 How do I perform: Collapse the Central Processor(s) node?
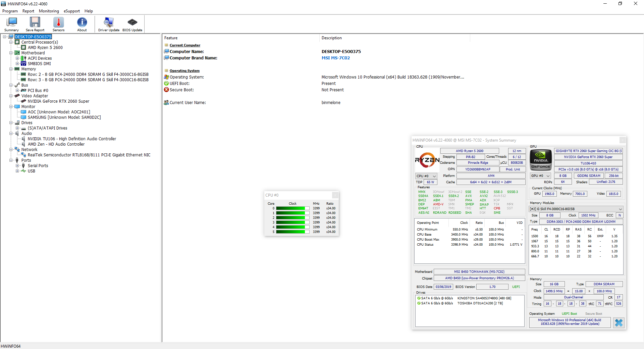[x=11, y=42]
